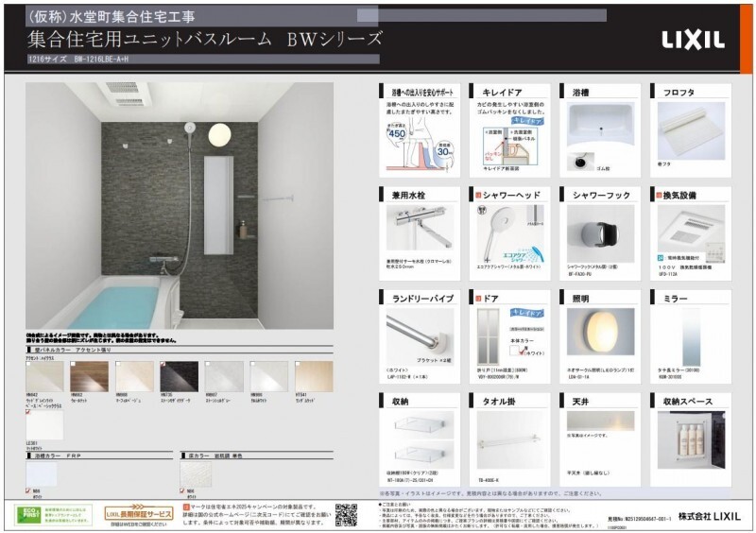Screen dimensions: 756x533
Task: Untick the checkbox on the dark stone swatch
Action: pos(163,364)
